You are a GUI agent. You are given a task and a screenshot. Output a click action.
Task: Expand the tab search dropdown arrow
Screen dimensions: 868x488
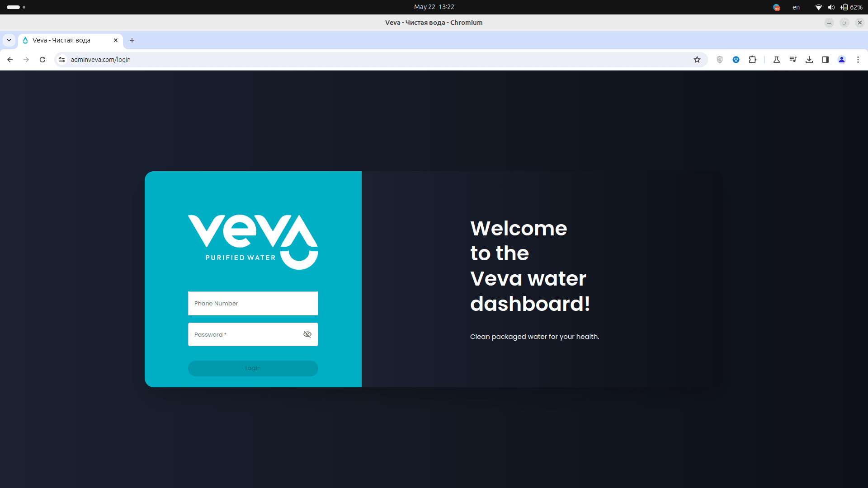pyautogui.click(x=9, y=40)
